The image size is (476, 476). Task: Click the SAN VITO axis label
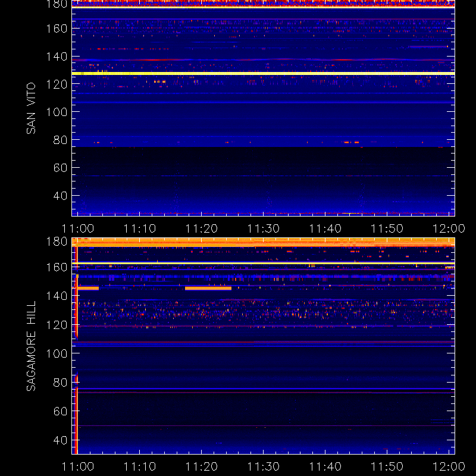(31, 108)
